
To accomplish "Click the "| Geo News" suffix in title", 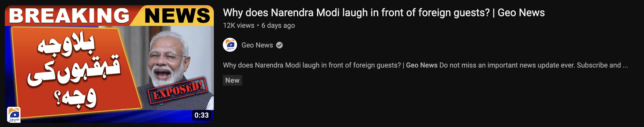I will pyautogui.click(x=519, y=13).
